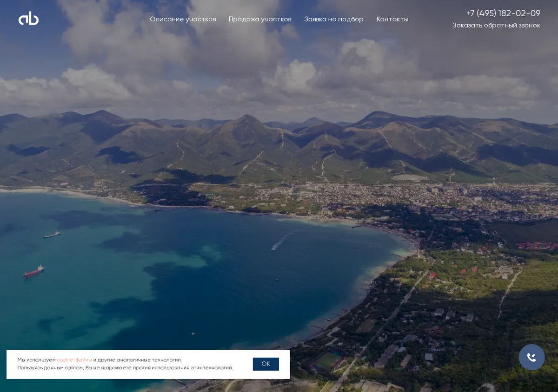Click the ab logo icon
This screenshot has width=558, height=392.
coord(28,19)
